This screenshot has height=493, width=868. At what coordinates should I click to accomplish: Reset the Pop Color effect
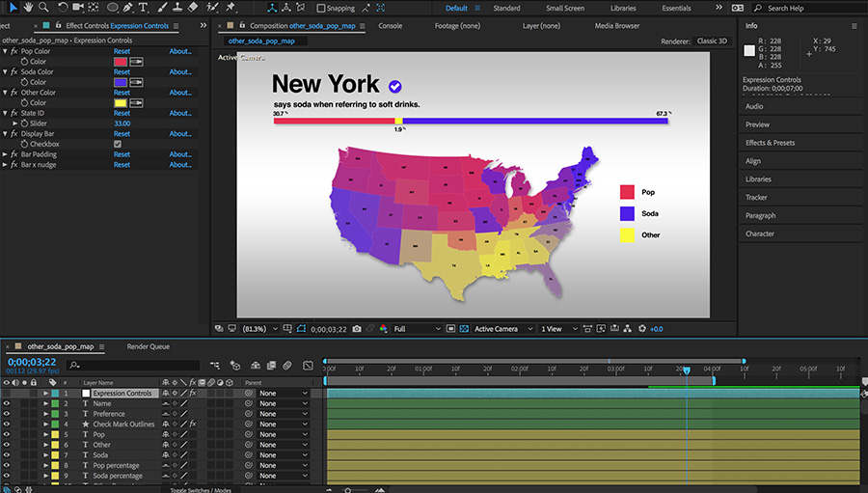pos(122,51)
